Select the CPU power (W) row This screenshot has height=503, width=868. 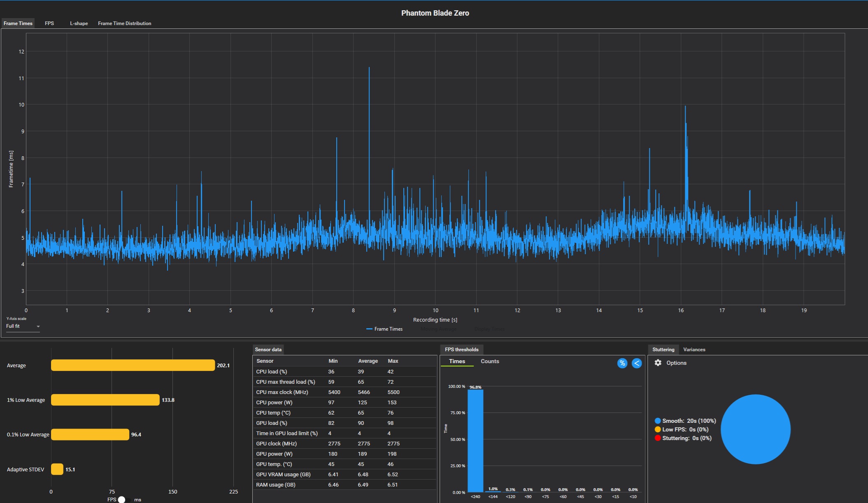coord(344,402)
